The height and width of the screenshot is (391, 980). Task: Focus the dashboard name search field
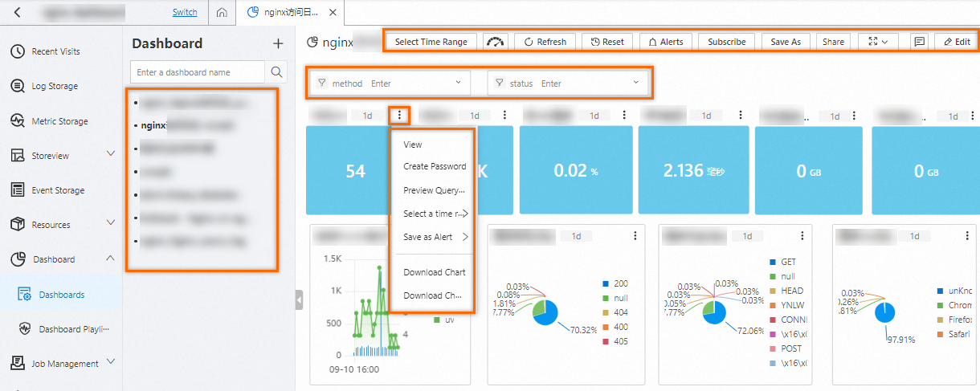coord(198,72)
